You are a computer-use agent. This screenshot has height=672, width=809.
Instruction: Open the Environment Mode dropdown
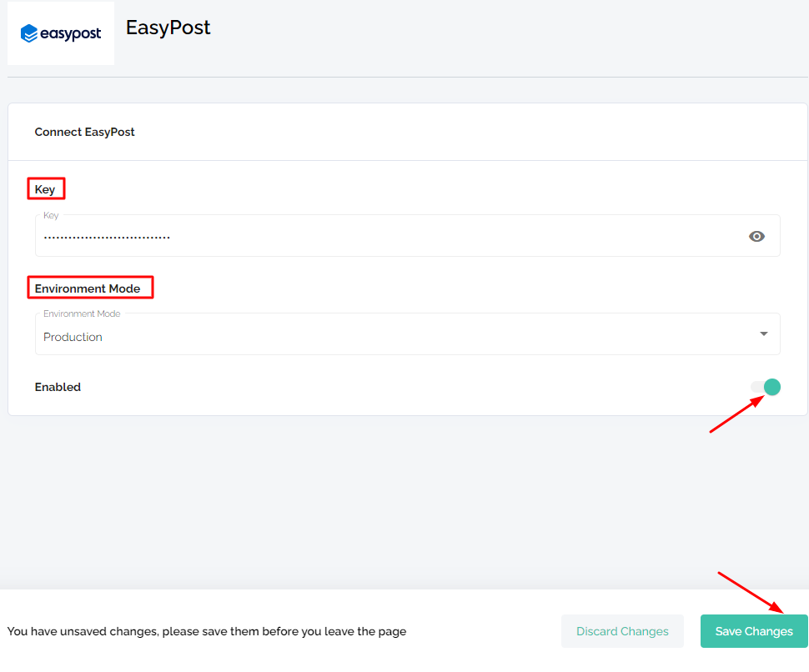coord(407,334)
